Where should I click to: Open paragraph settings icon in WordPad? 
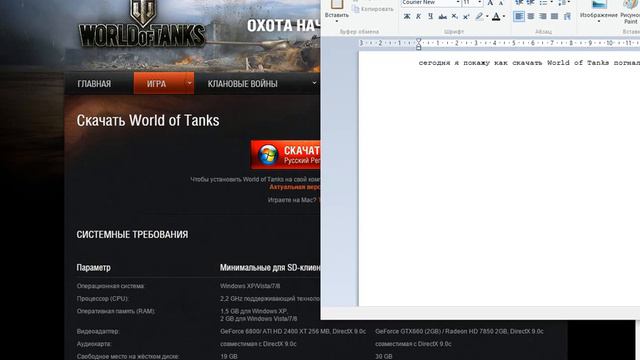[567, 17]
